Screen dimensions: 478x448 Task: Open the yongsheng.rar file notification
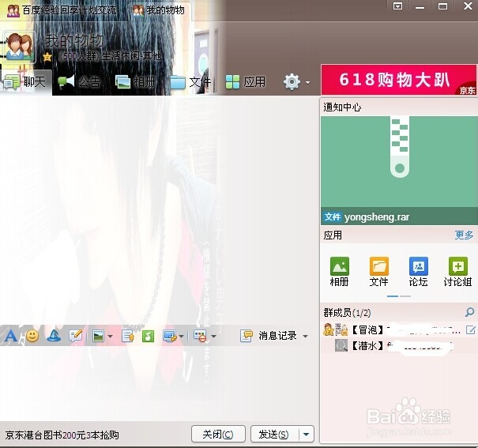(399, 171)
